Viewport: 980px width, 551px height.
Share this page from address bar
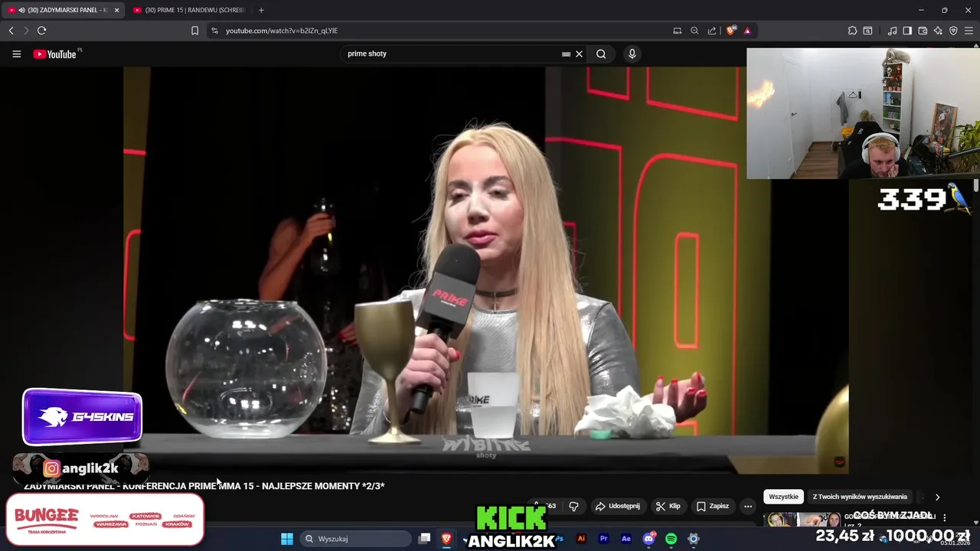[712, 31]
